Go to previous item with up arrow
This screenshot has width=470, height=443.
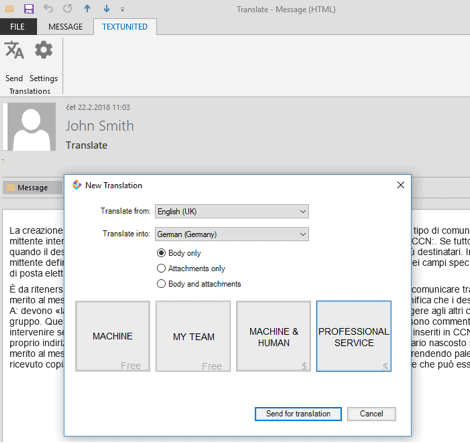click(x=87, y=9)
